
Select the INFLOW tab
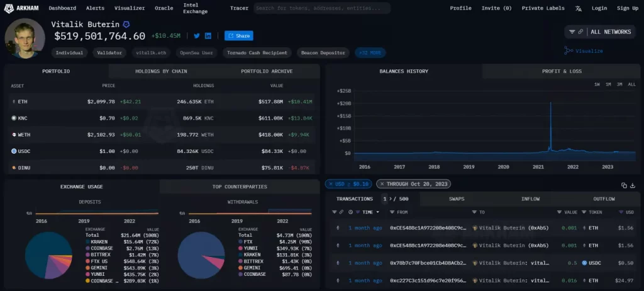pos(530,199)
